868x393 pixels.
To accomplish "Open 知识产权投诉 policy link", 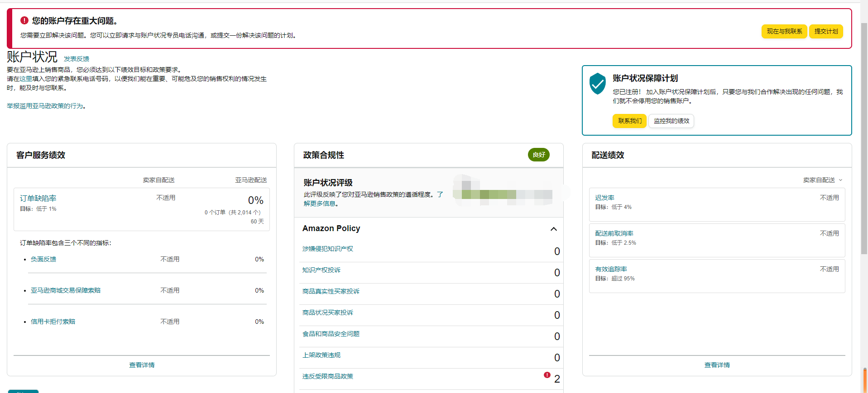I will [x=321, y=270].
